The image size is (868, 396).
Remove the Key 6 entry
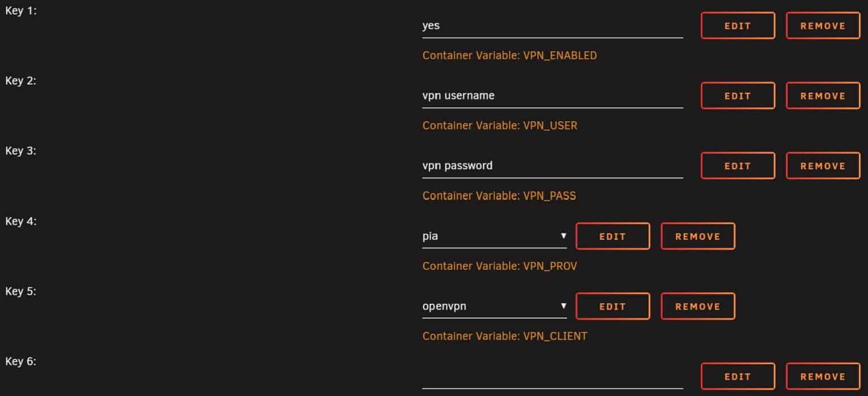(822, 376)
